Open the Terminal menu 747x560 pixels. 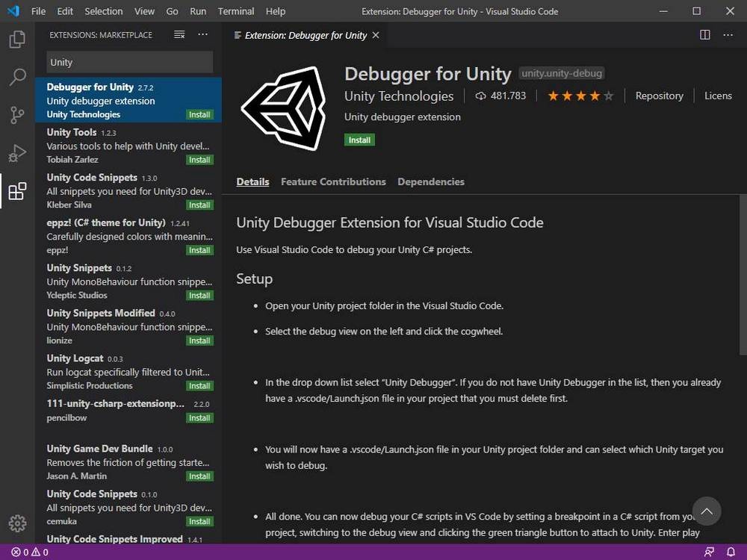click(x=236, y=11)
